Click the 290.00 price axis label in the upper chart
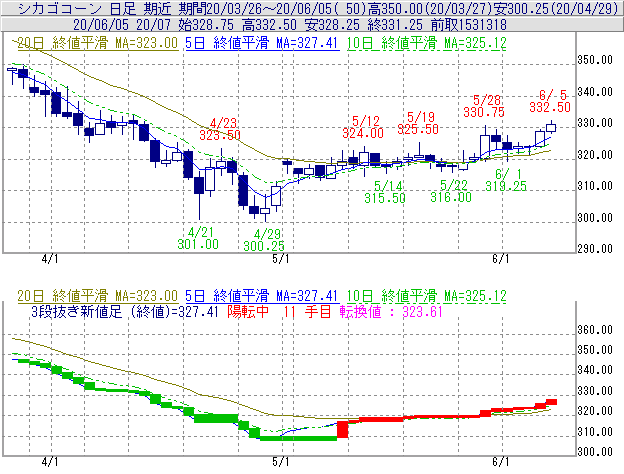Screen dimensions: 624x474 pos(595,249)
